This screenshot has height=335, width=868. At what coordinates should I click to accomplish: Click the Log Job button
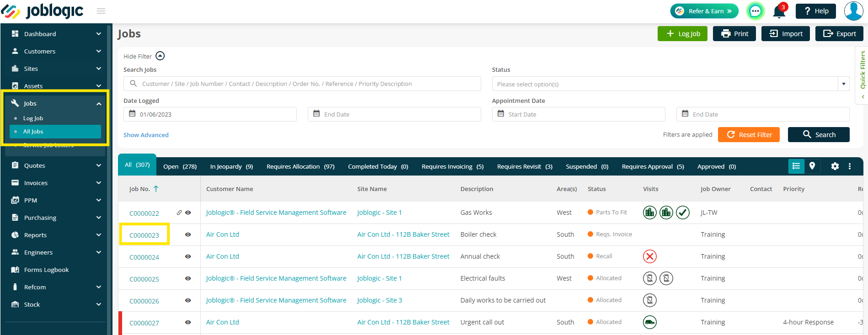click(x=682, y=34)
